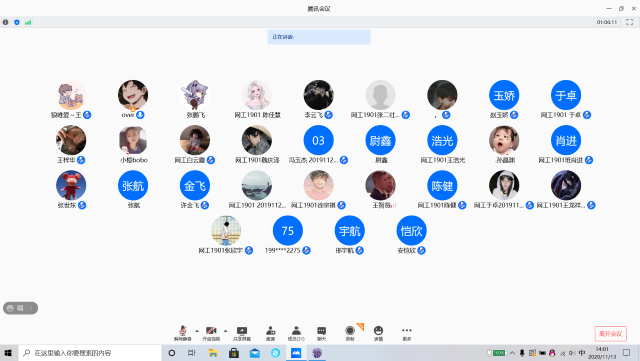Click muted mic icon beside 赵玉娇

click(x=514, y=115)
